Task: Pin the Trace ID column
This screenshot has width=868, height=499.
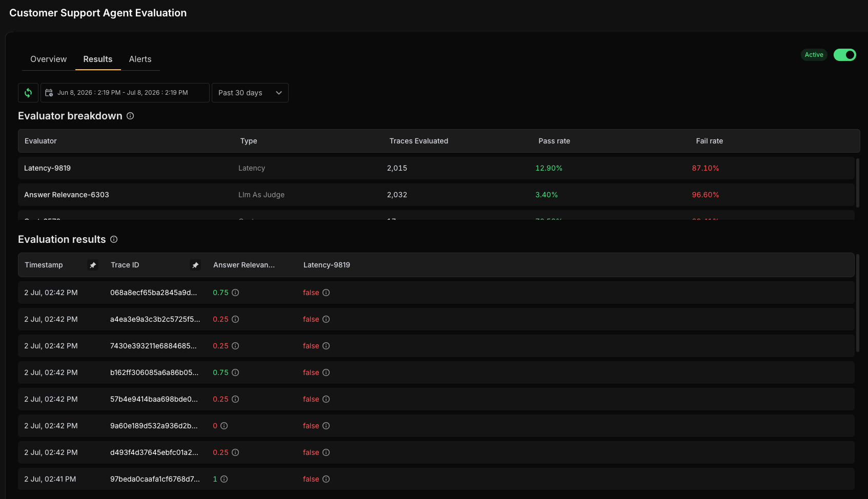Action: pyautogui.click(x=195, y=265)
